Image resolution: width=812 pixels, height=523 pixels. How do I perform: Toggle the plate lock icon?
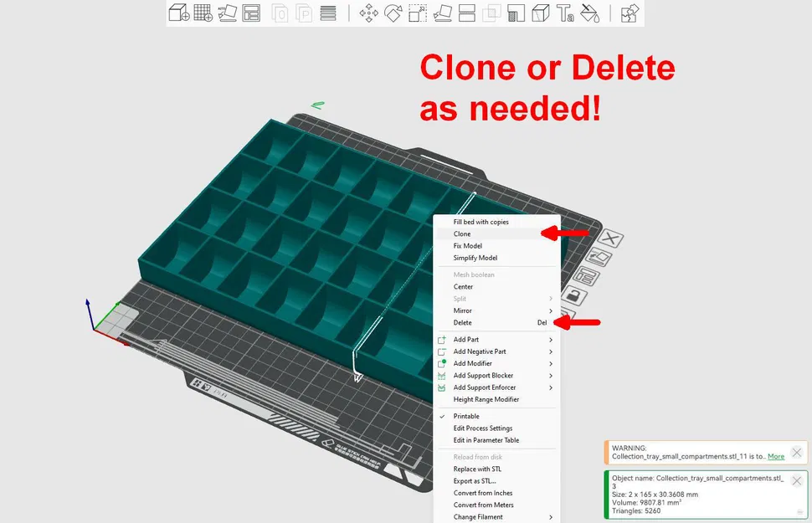click(x=573, y=295)
